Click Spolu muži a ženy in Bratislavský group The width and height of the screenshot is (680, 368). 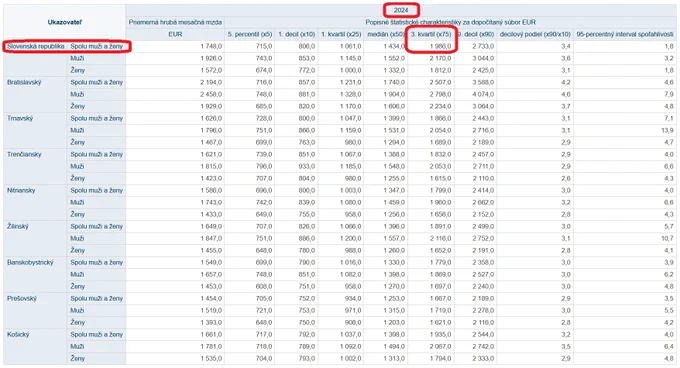pos(97,82)
